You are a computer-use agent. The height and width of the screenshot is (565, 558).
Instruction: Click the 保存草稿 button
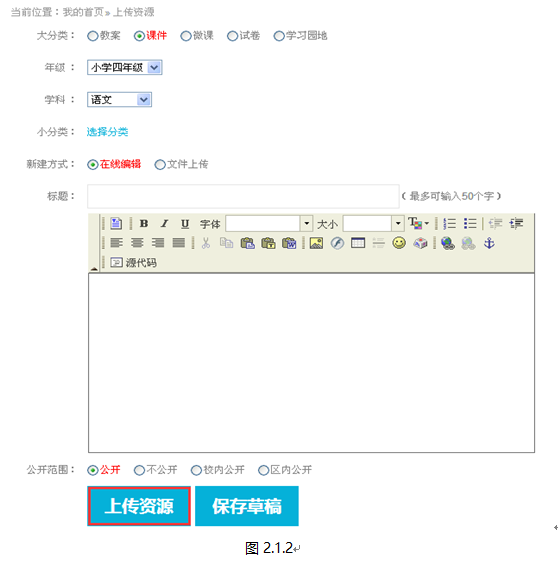(x=247, y=506)
